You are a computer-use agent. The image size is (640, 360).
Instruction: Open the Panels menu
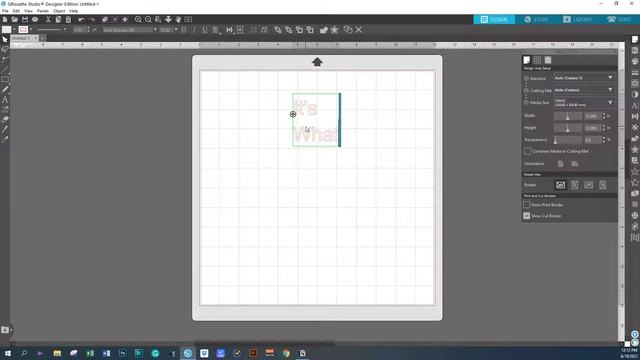coord(43,11)
